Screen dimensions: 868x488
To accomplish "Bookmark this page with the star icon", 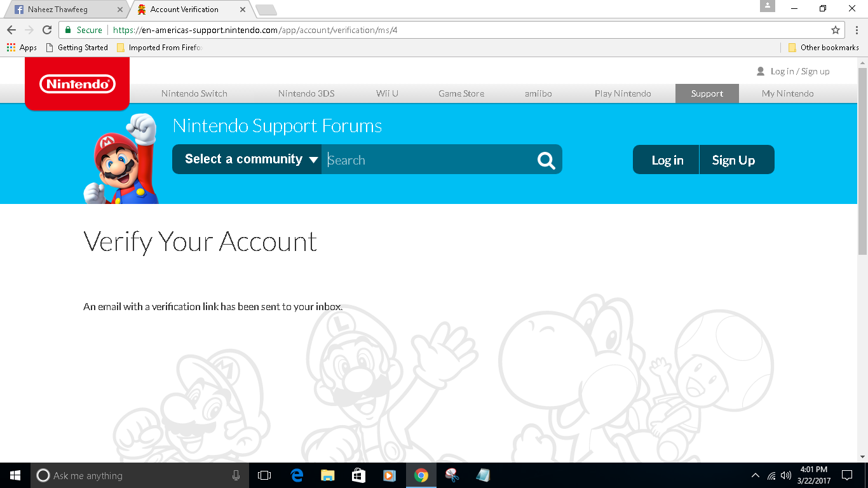I will click(x=836, y=30).
